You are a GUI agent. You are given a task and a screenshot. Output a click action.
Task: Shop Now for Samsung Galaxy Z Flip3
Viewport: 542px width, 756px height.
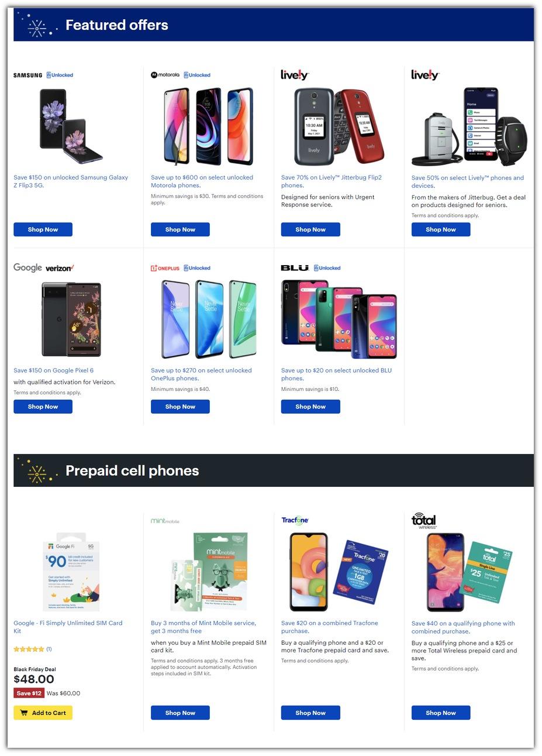pos(43,229)
